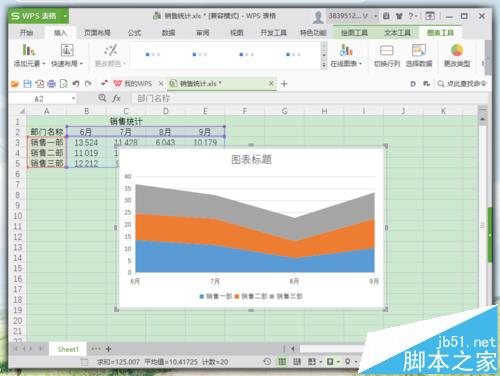Viewport: 500px width, 376px height.
Task: Select cell A2 部门名称
Action: (47, 132)
